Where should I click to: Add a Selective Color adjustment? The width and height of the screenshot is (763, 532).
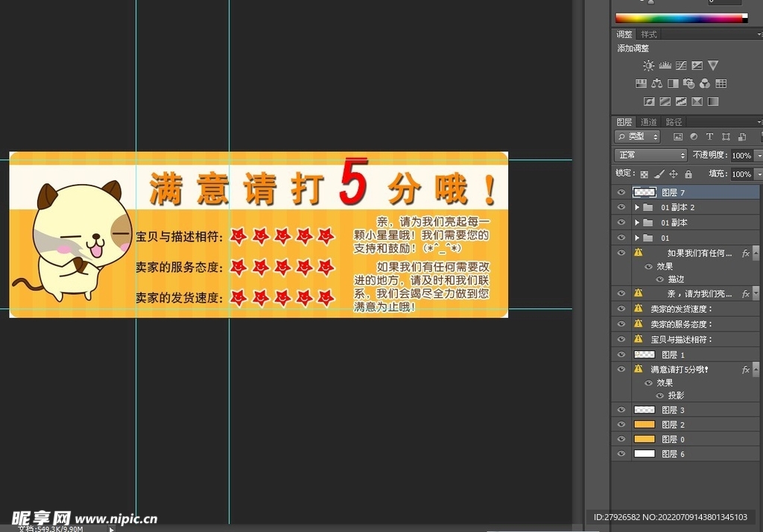click(x=697, y=101)
